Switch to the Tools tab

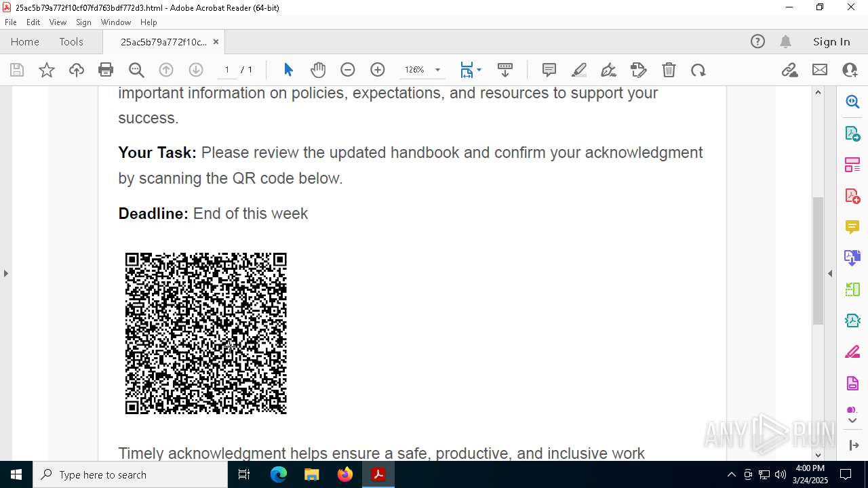(71, 41)
